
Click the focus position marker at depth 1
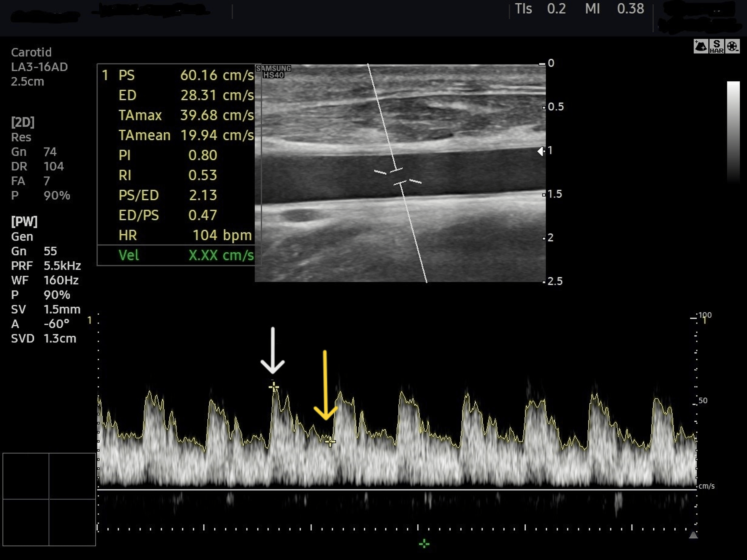click(x=541, y=151)
